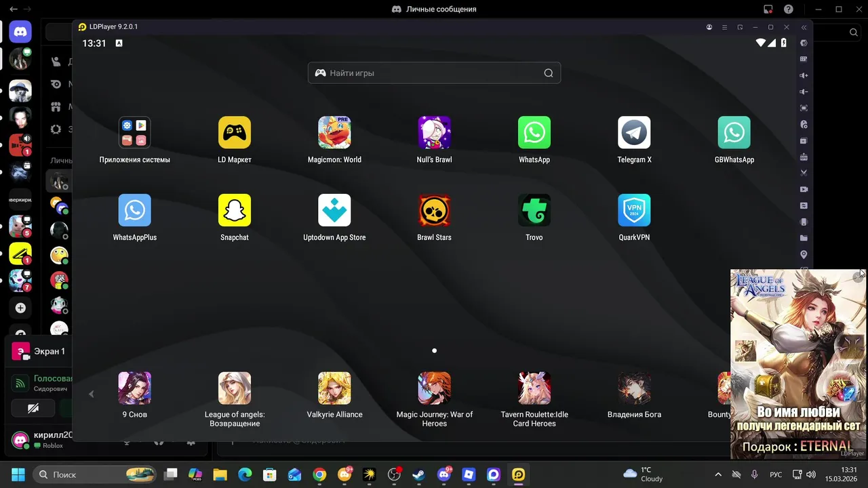Open Uptodown App Store
The image size is (868, 488).
point(334,210)
